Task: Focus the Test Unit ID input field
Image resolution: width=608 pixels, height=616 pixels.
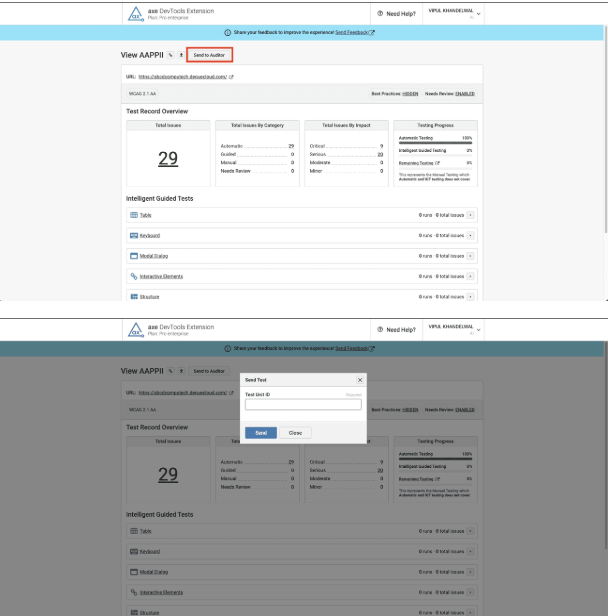Action: tap(303, 405)
